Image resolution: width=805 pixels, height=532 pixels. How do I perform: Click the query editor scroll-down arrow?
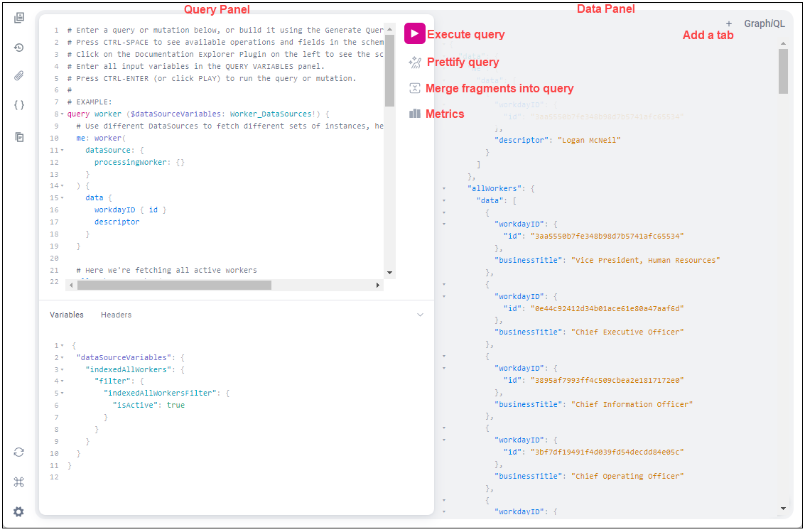(389, 273)
